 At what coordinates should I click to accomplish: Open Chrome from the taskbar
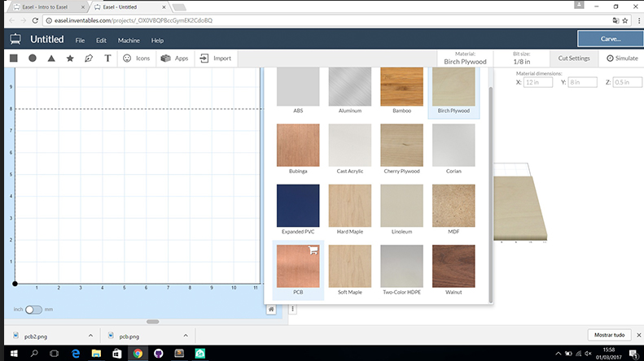(138, 353)
